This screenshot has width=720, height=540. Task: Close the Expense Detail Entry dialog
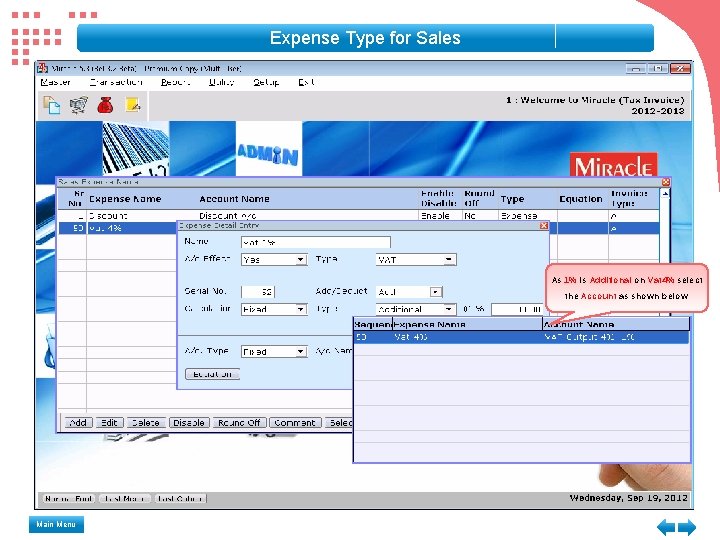coord(544,225)
